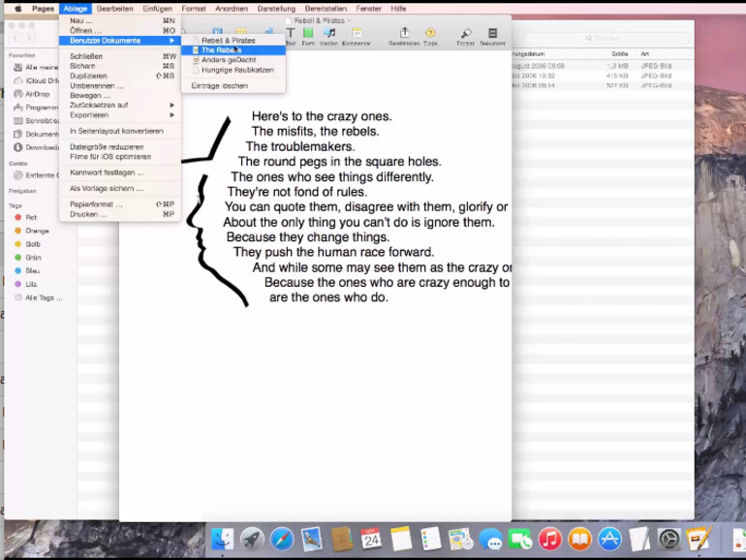Open the Bearbeiten menu
This screenshot has width=746, height=560.
click(x=114, y=9)
